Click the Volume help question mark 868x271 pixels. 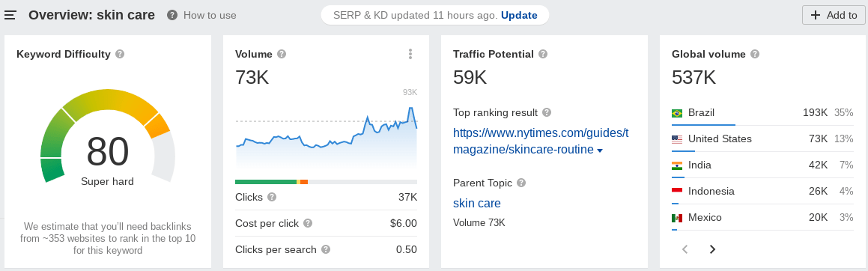(x=281, y=54)
